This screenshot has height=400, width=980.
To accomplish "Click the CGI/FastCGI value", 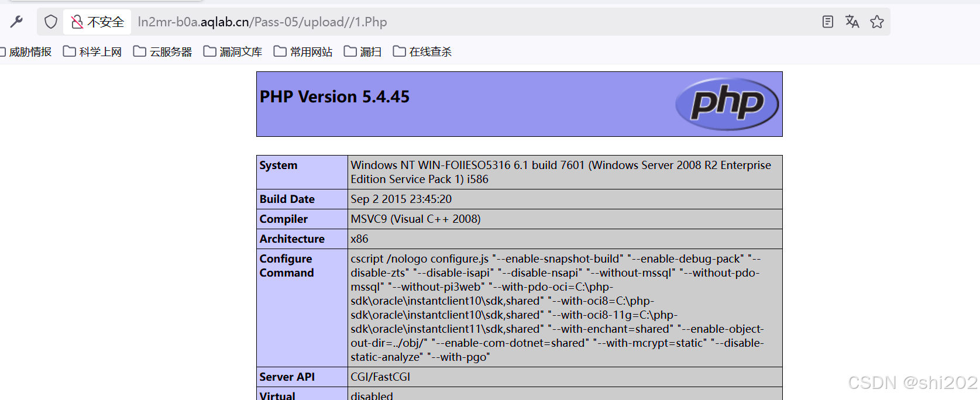I will pos(380,377).
